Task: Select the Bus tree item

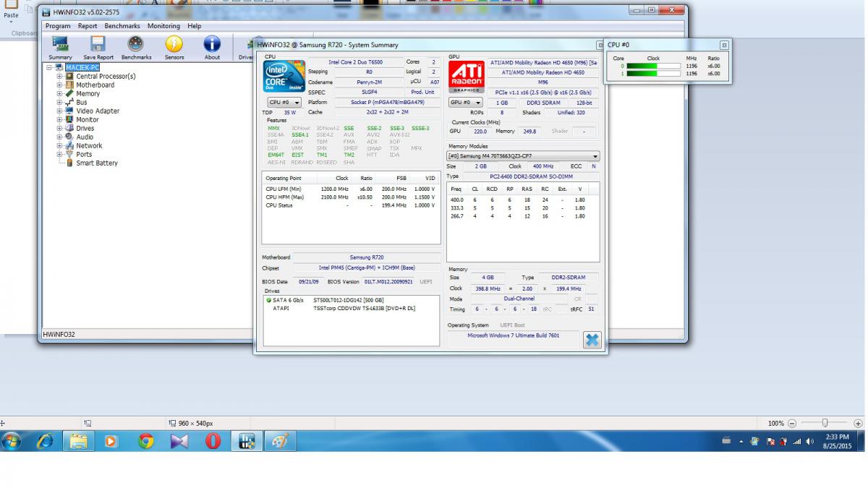Action: click(82, 103)
